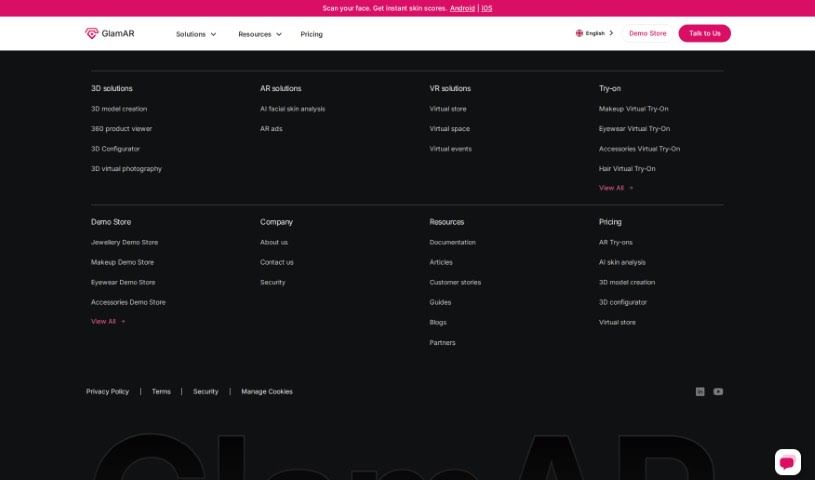This screenshot has height=480, width=815.
Task: Open AI skin analysis pricing link
Action: pyautogui.click(x=622, y=262)
